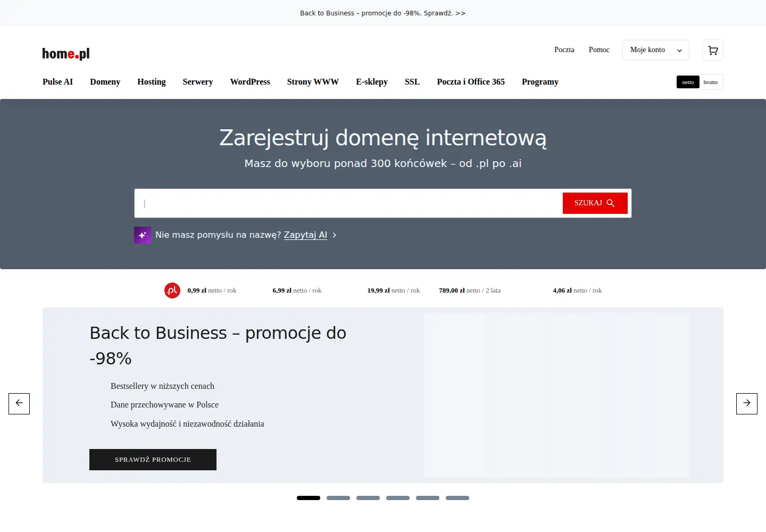Open the Hosting menu
Image resolution: width=766 pixels, height=532 pixels.
tap(152, 82)
